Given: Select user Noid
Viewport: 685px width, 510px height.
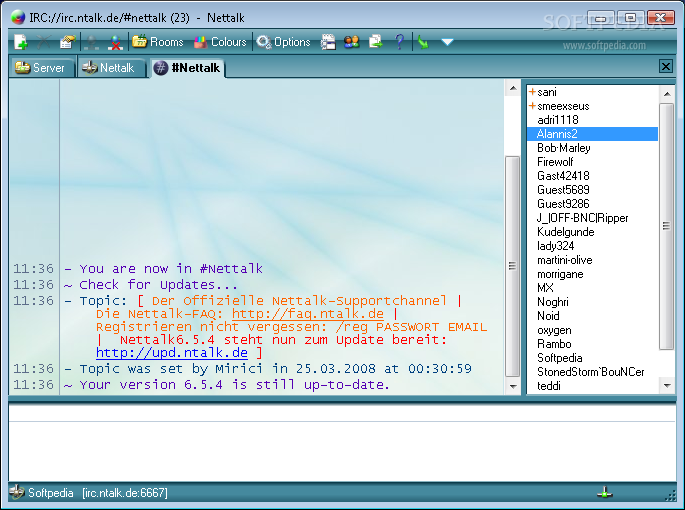Looking at the screenshot, I should pos(592,316).
